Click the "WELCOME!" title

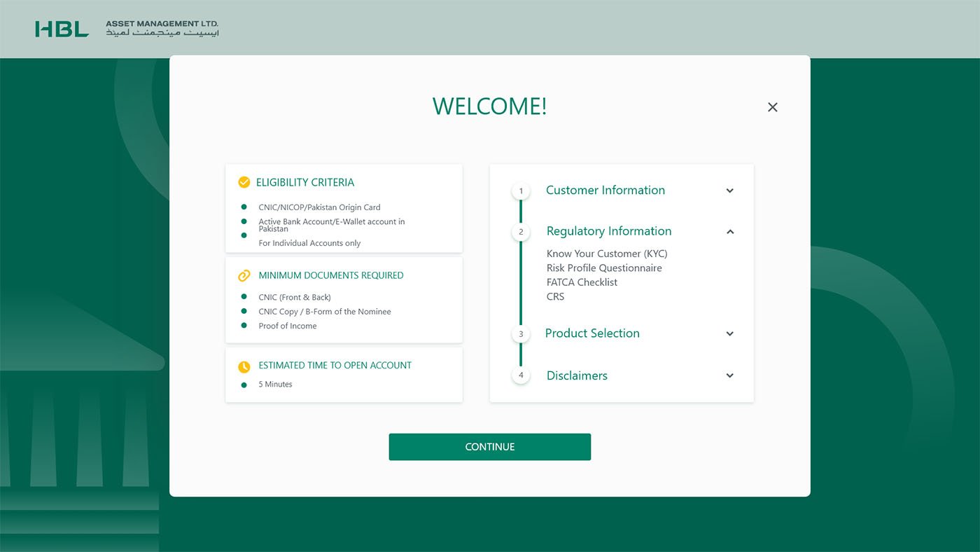[x=490, y=106]
